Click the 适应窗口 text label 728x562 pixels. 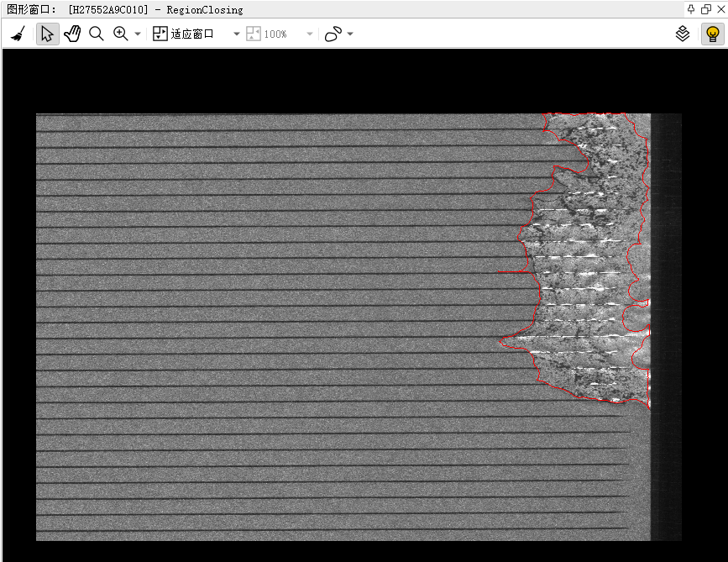click(x=192, y=34)
